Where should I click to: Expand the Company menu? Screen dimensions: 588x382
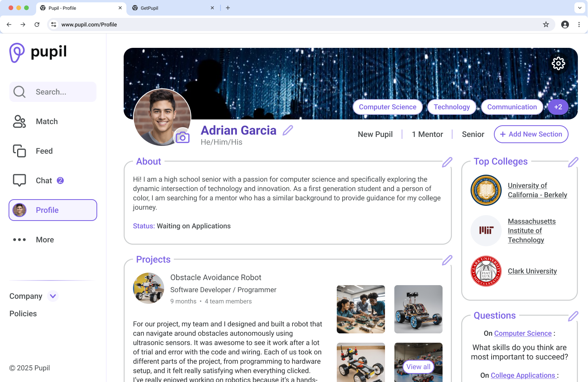(53, 296)
